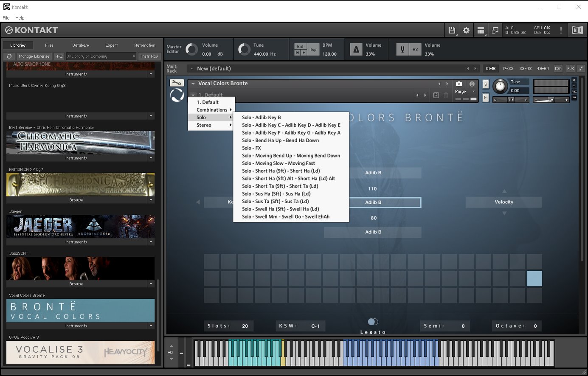Open instrument edit mode wrench icon
This screenshot has width=588, height=376.
point(177,83)
